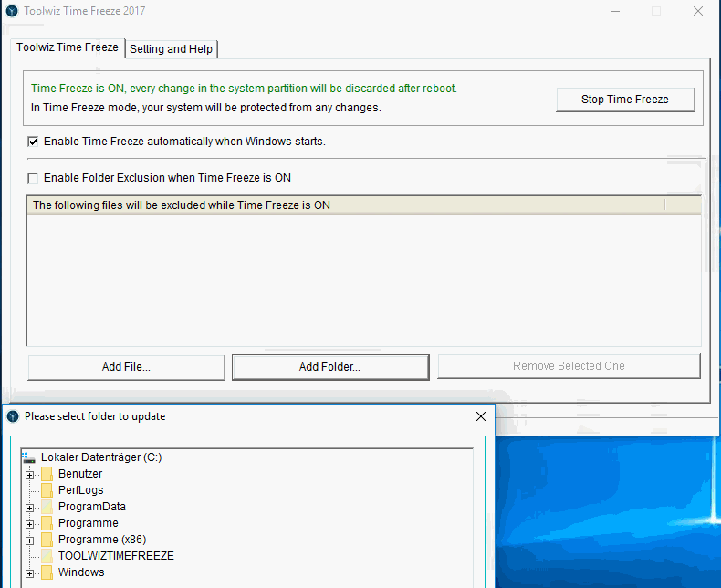The height and width of the screenshot is (588, 721).
Task: Click the Programme (x86) folder icon
Action: click(x=47, y=540)
